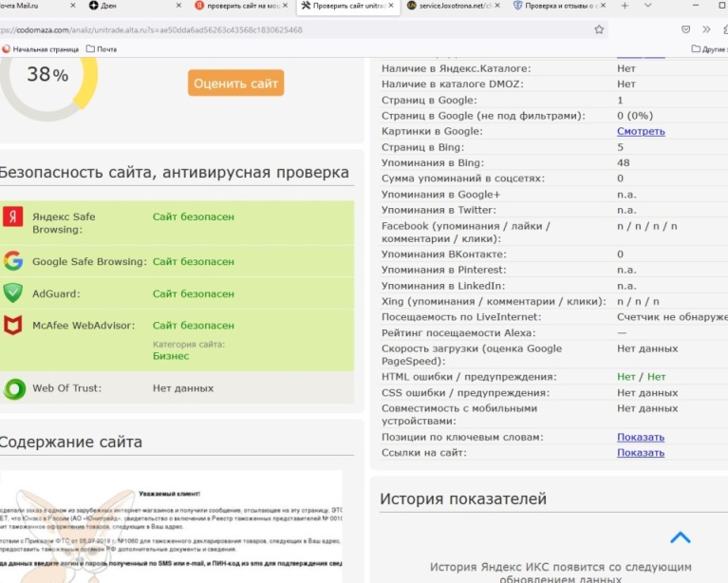Viewport: 728px width, 583px height.
Task: Close the 'Дзен' tab
Action: point(178,6)
